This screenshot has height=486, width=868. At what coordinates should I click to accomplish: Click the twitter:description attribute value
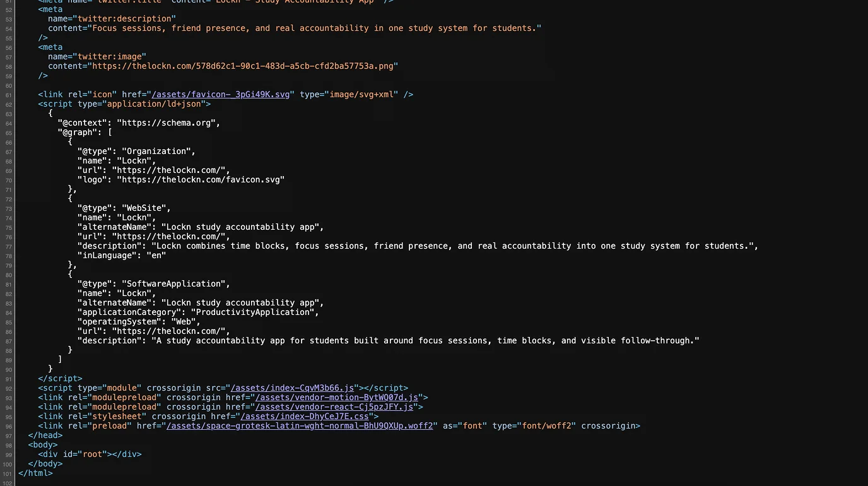pos(125,19)
